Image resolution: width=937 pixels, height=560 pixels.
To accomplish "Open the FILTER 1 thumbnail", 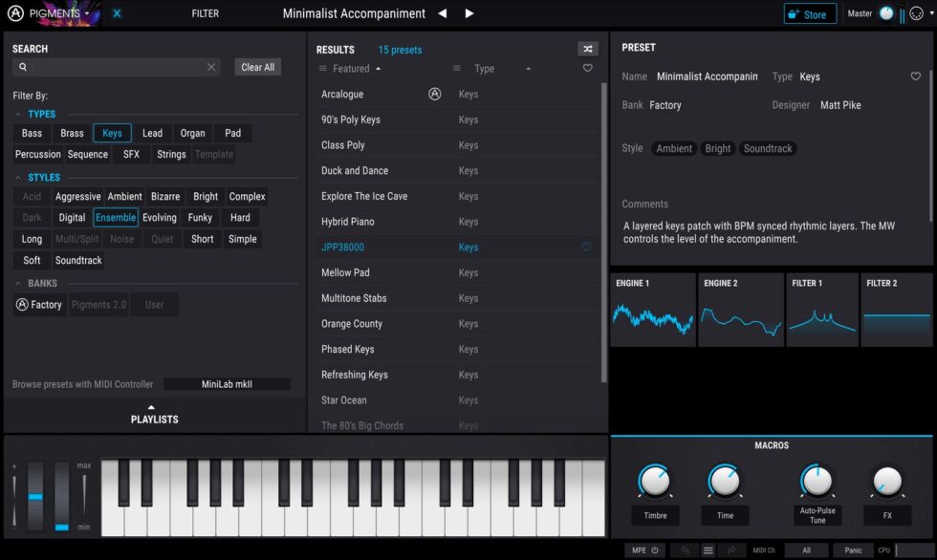I will [822, 310].
